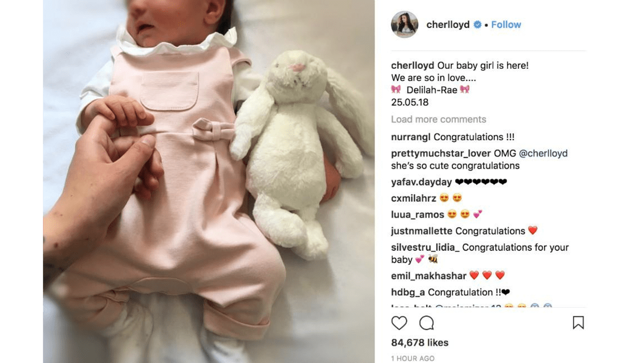Open silvestru_lidia_ profile
Image resolution: width=644 pixels, height=363 pixels.
pos(426,248)
